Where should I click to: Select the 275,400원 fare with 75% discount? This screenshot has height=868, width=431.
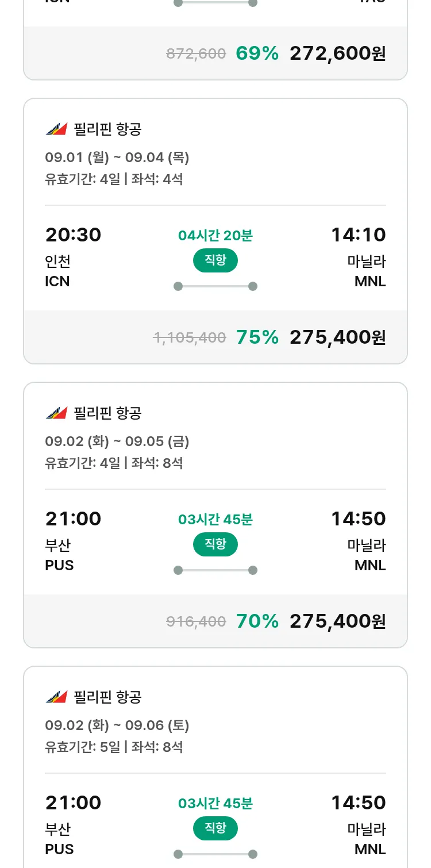point(337,337)
